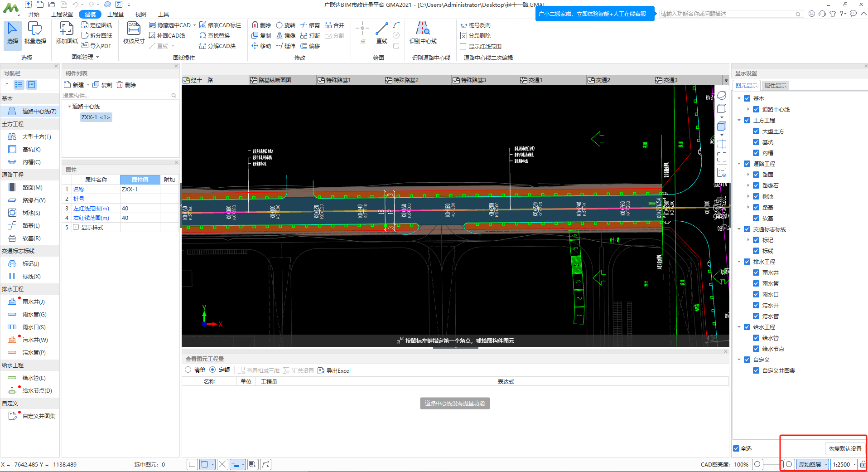Select the 旋转 rotate tool
Screen dimensions: 868x472
coord(285,25)
